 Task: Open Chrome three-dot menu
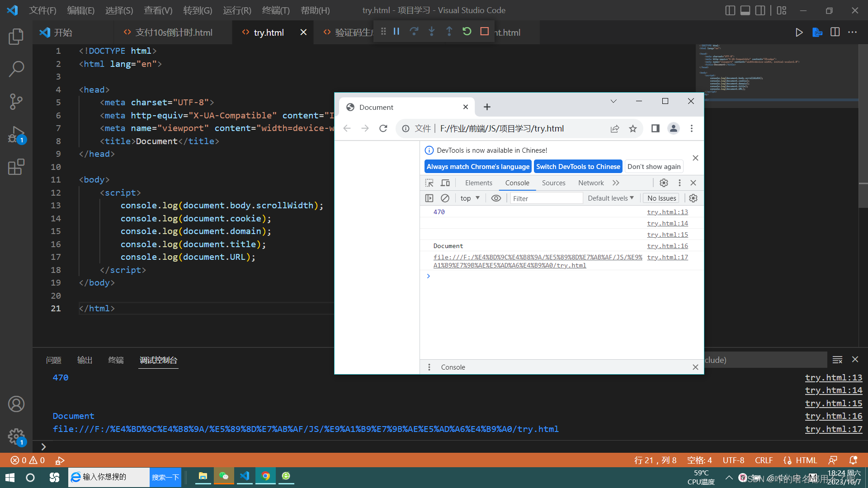tap(692, 128)
